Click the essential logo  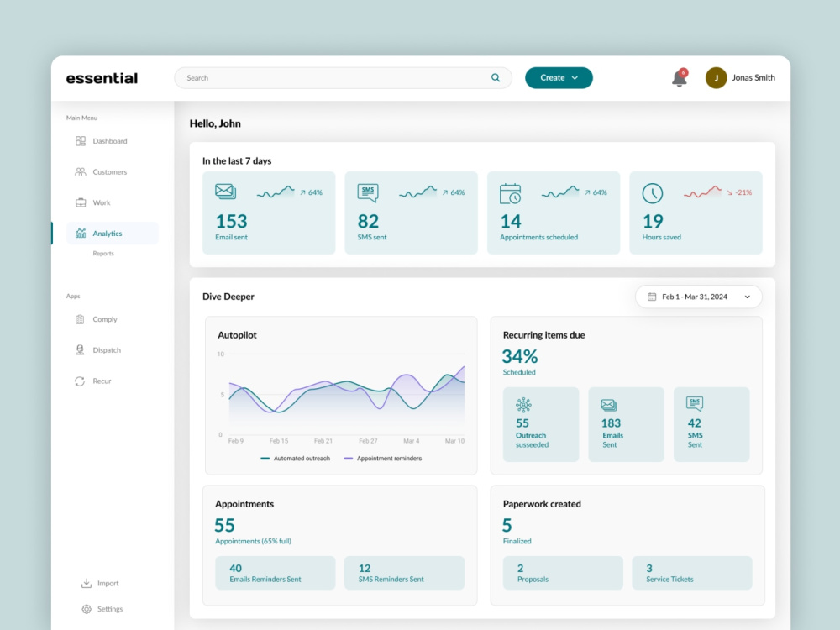point(102,78)
